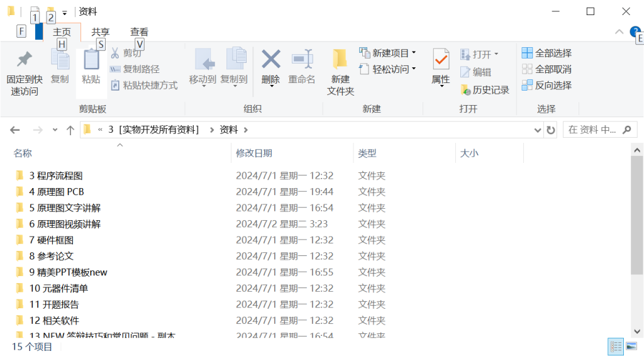The width and height of the screenshot is (644, 356).
Task: Click the scrollbar down arrow
Action: click(637, 331)
